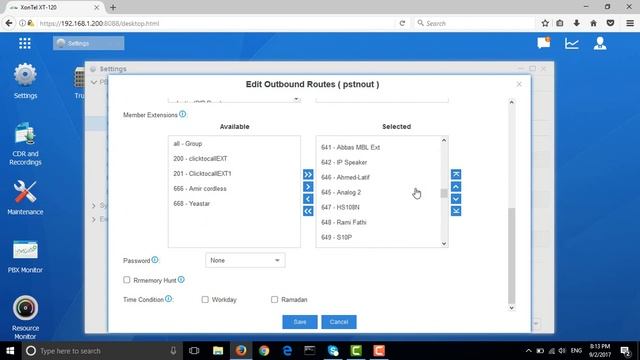Open Task View on the taskbar
This screenshot has height=360, width=640.
coord(194,351)
